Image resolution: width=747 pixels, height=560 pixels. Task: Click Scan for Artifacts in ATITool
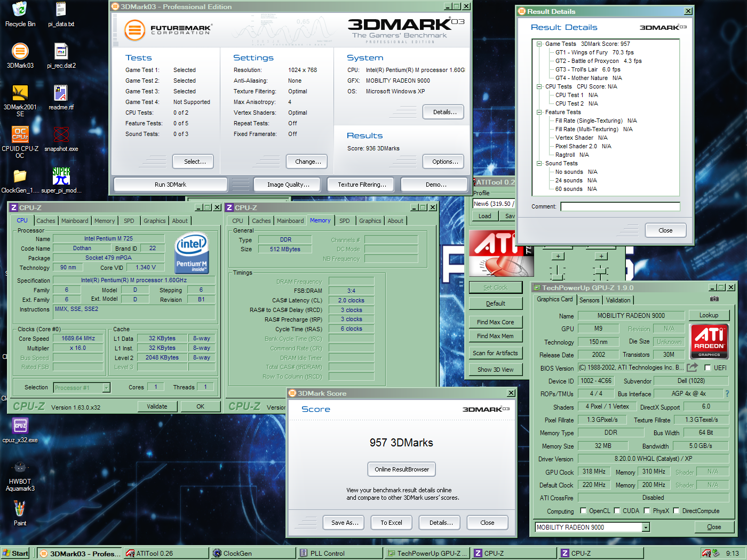(496, 353)
